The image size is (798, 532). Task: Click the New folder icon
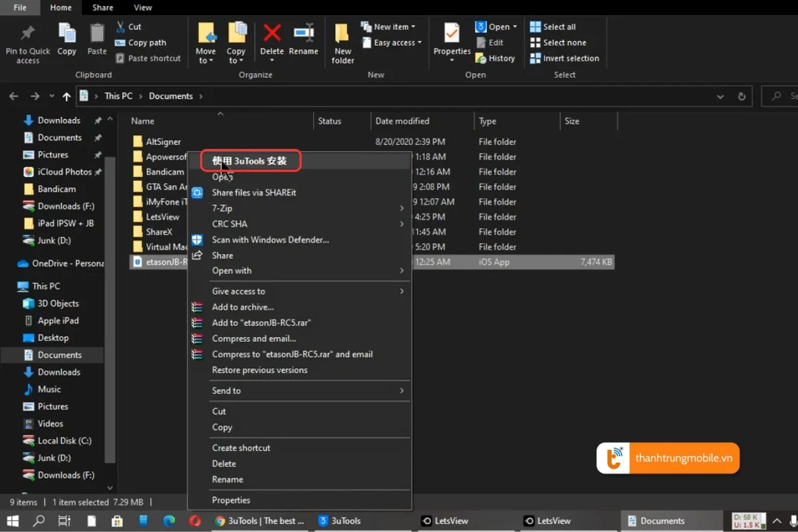pyautogui.click(x=342, y=35)
